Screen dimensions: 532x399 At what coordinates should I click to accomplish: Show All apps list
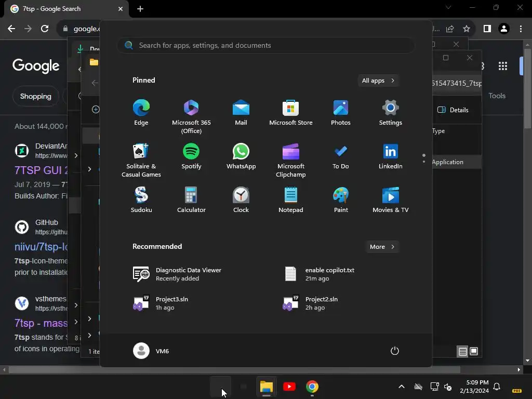point(378,81)
